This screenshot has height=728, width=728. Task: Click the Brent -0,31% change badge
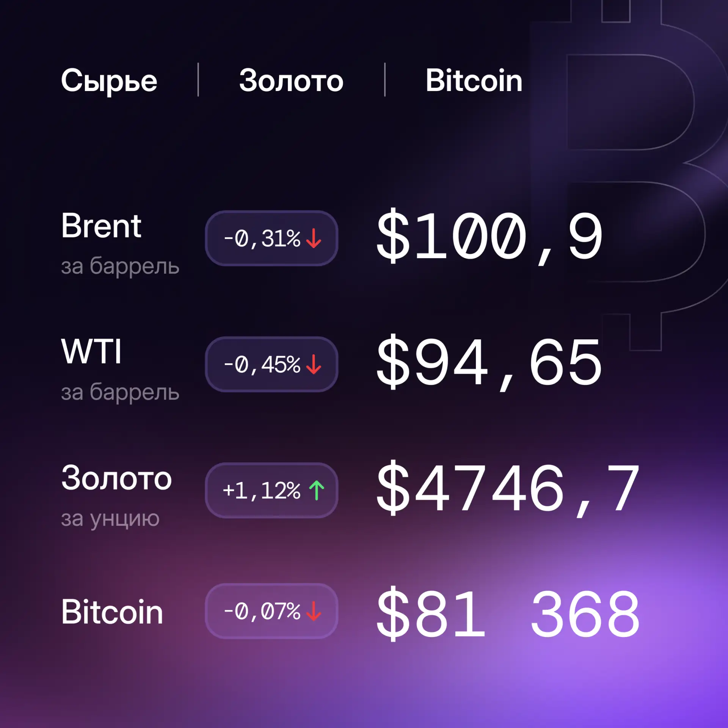pos(271,238)
